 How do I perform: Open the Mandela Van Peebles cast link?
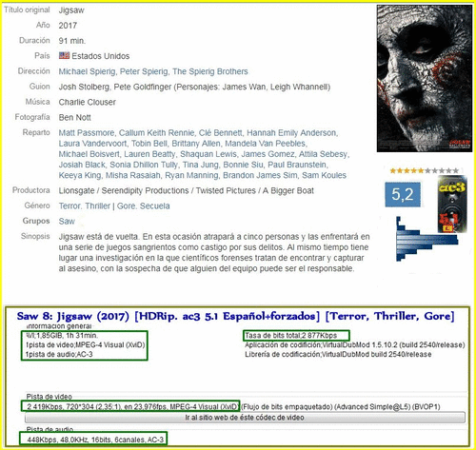pyautogui.click(x=265, y=144)
